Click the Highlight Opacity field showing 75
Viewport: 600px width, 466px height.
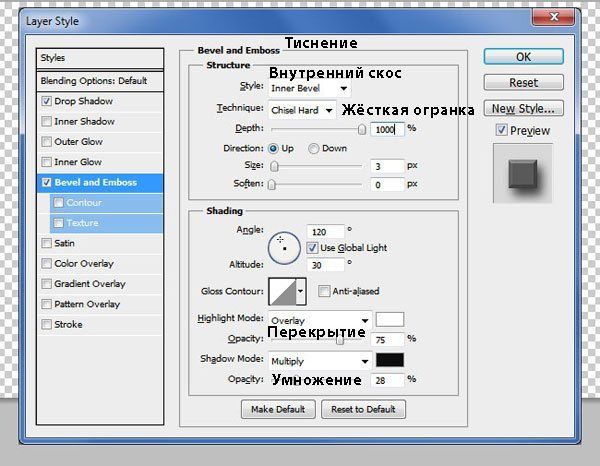coord(387,340)
